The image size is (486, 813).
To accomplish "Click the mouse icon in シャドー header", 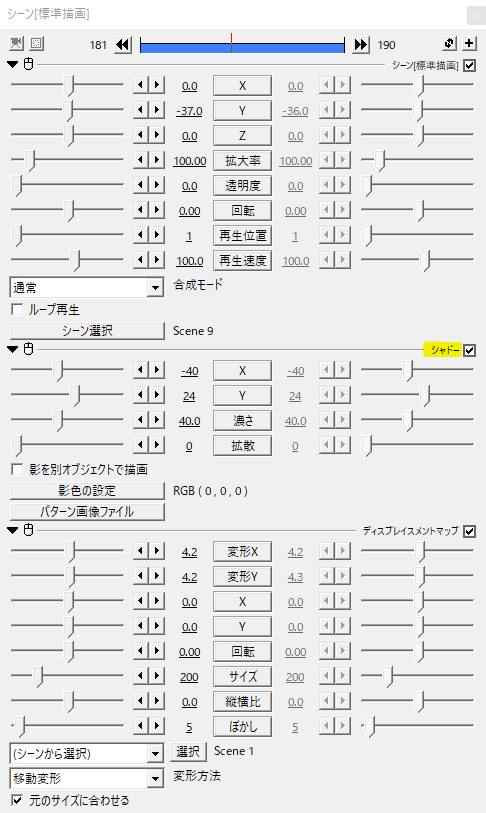I will click(x=29, y=349).
